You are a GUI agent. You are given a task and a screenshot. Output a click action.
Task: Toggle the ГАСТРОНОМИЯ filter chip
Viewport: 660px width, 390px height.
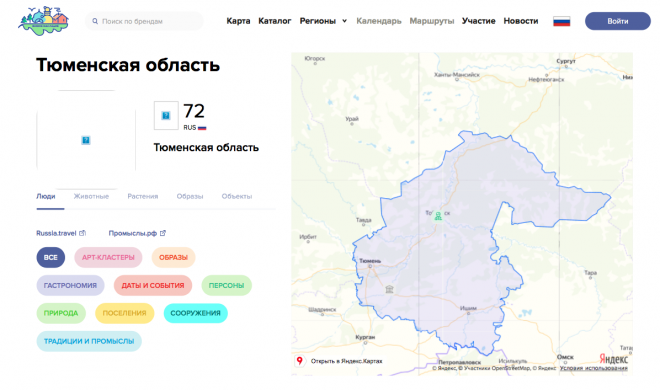click(x=70, y=285)
